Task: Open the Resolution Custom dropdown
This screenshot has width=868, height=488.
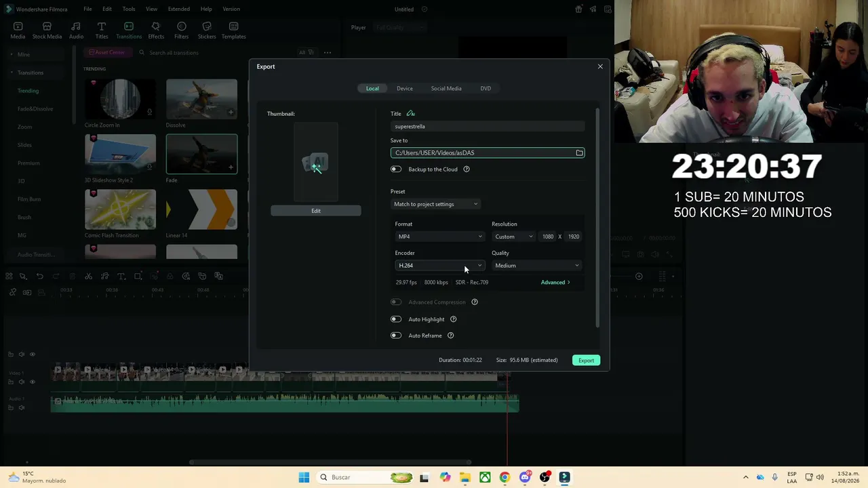Action: tap(513, 237)
